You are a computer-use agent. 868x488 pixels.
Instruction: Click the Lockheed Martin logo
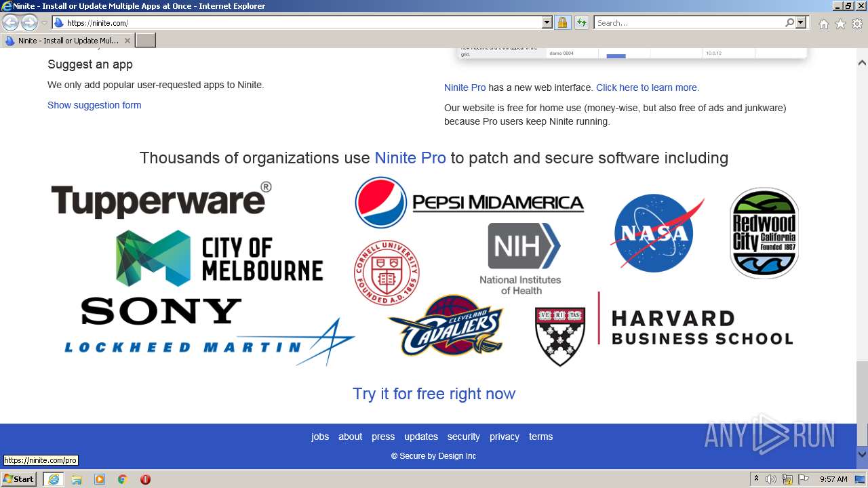click(210, 344)
